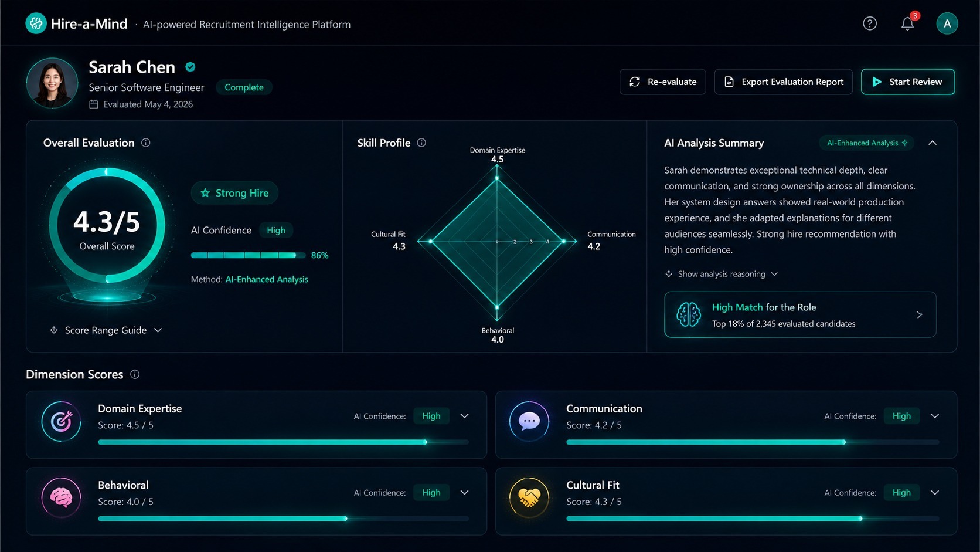Click the AI-Enhanced Analysis badge in summary
The image size is (980, 552).
[866, 143]
